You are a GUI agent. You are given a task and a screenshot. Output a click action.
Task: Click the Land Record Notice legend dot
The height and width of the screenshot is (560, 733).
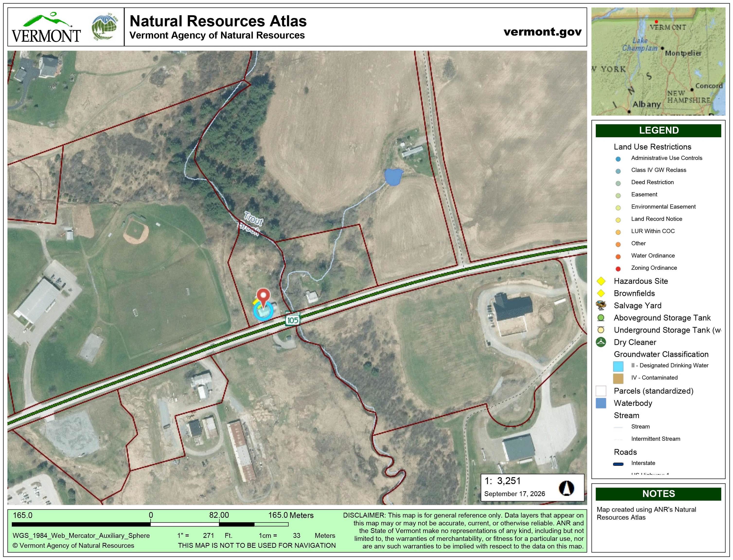[618, 220]
